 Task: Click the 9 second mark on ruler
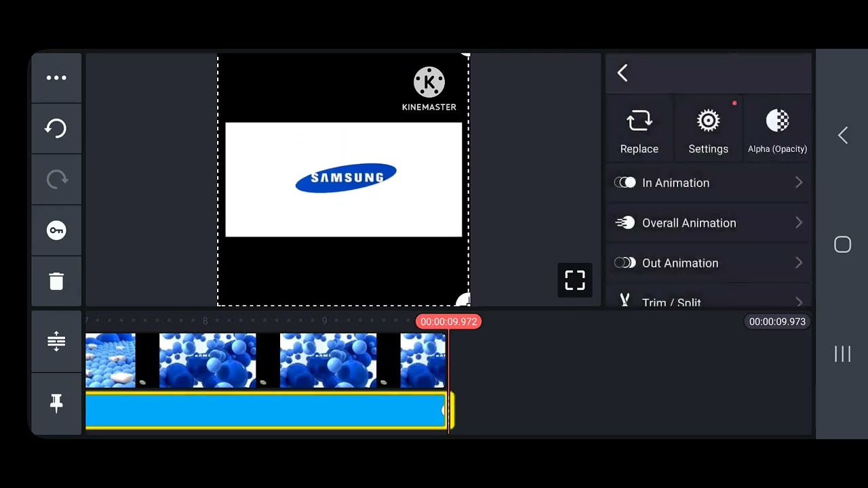[324, 321]
